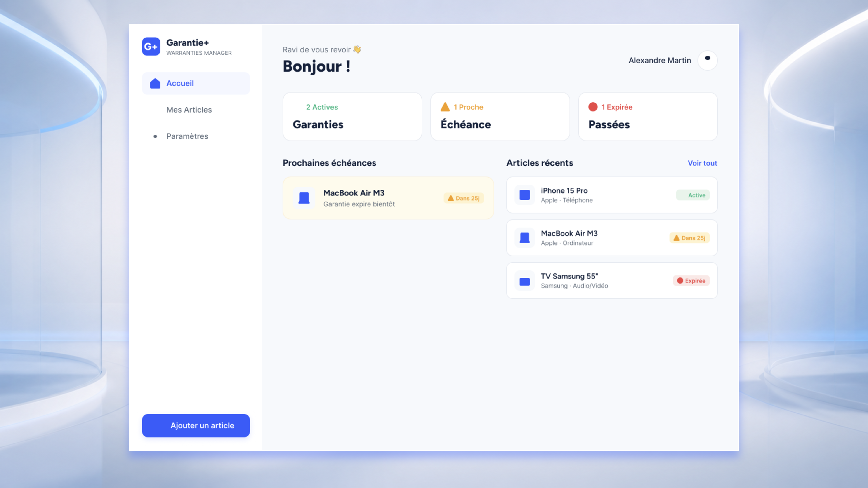868x488 pixels.
Task: Click the Dans 25j badge under Articles récents
Action: 689,238
